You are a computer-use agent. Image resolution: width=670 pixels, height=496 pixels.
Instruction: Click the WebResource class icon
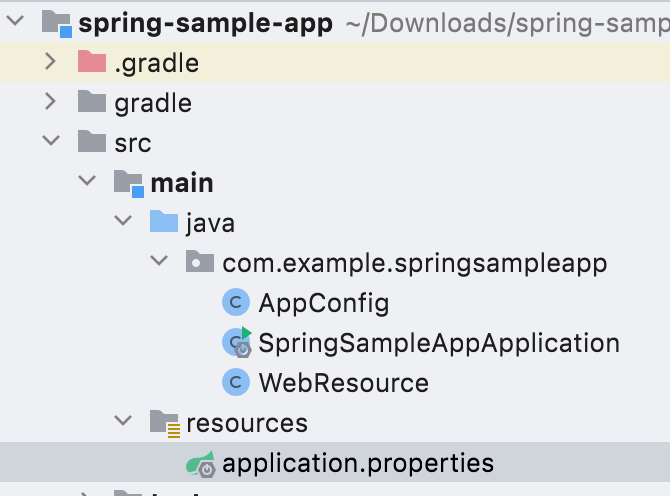click(237, 382)
